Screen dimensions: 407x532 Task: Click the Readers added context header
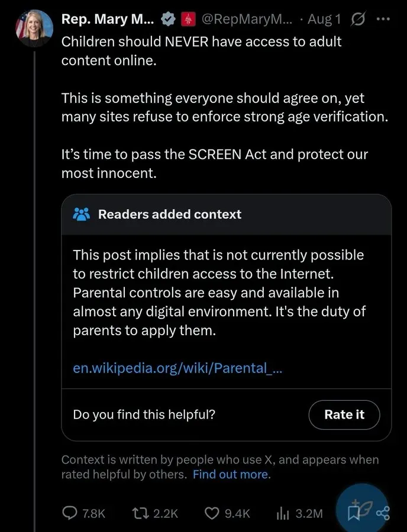[x=169, y=215]
